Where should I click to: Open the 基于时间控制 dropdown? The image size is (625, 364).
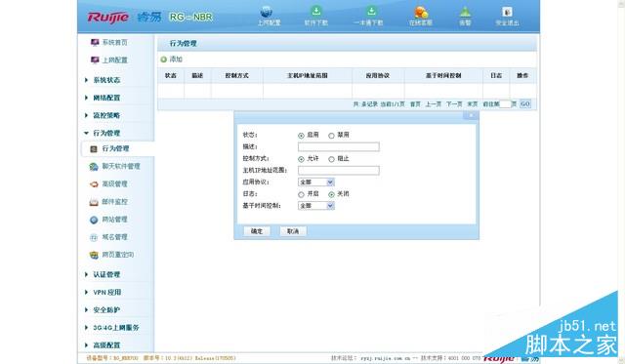(316, 206)
